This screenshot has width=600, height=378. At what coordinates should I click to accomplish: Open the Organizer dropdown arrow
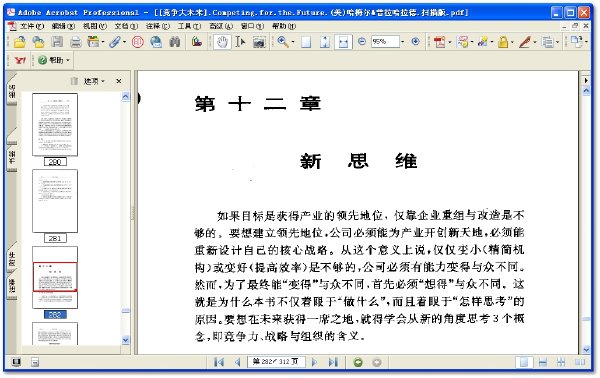click(x=103, y=42)
